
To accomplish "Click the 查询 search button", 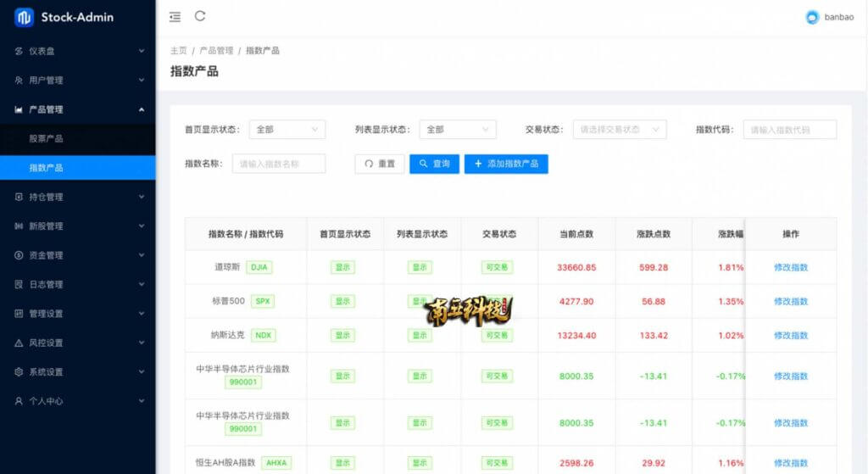I will coord(435,164).
